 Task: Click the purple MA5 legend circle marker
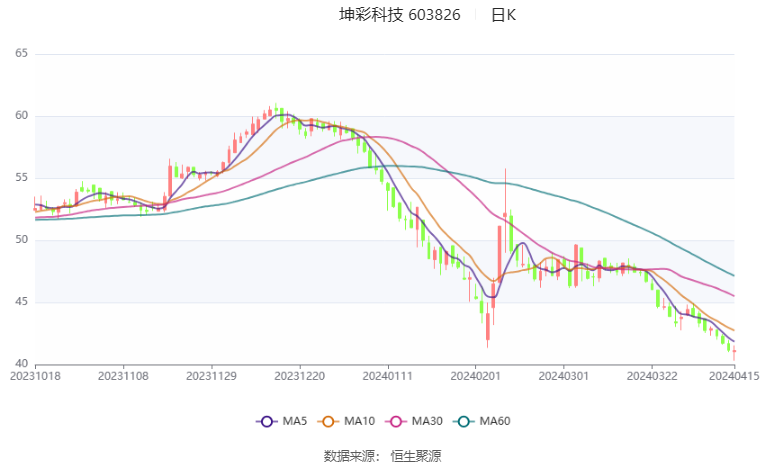(265, 422)
